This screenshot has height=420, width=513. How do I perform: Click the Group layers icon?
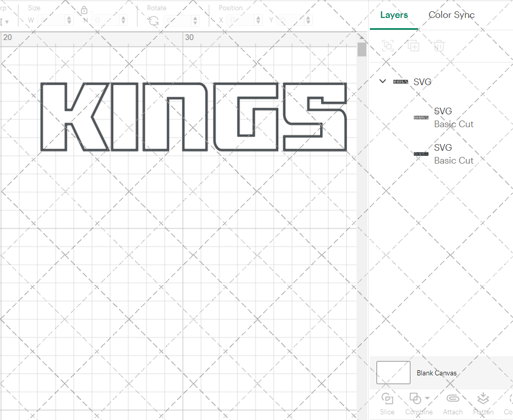388,46
